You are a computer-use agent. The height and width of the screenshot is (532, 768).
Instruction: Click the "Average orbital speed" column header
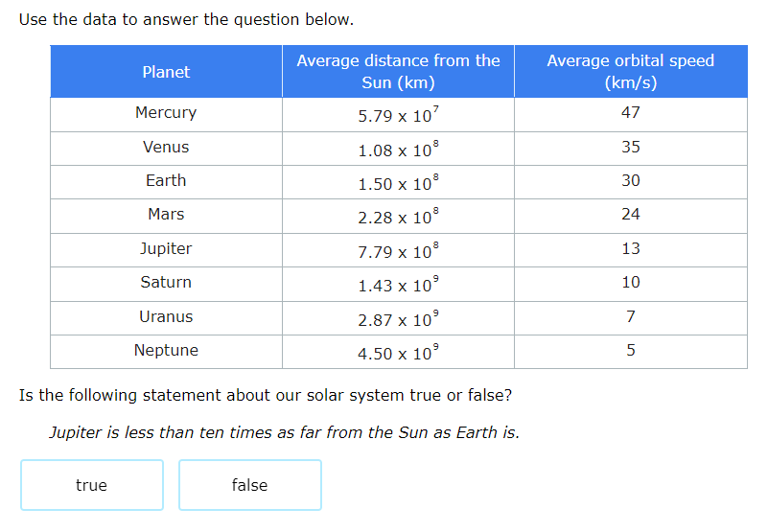(x=630, y=72)
